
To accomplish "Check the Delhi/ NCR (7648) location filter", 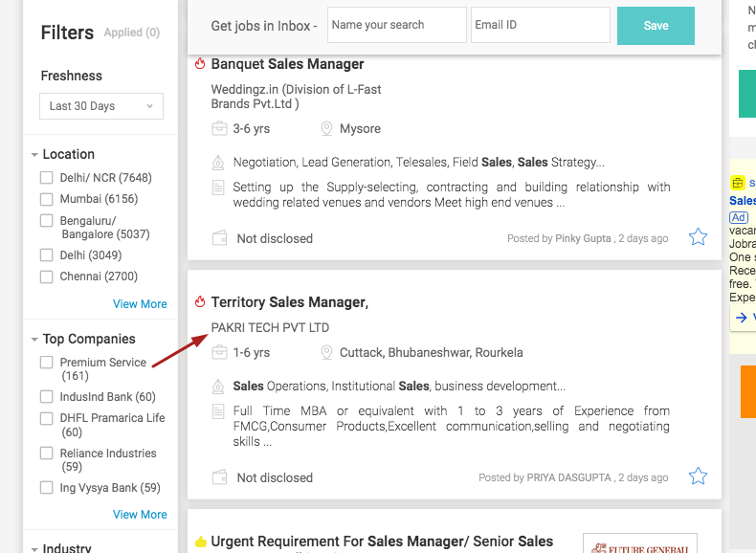I will point(46,178).
